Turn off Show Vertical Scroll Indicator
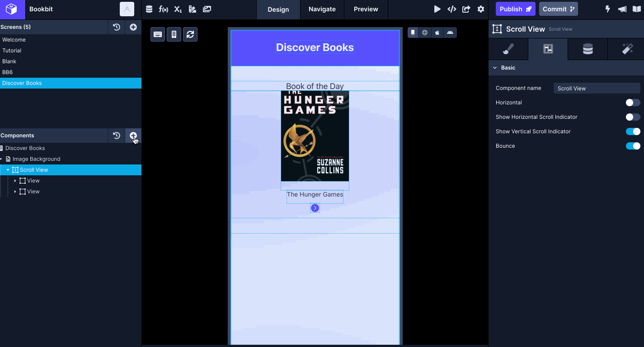Viewport: 644px width, 347px height. [x=633, y=131]
